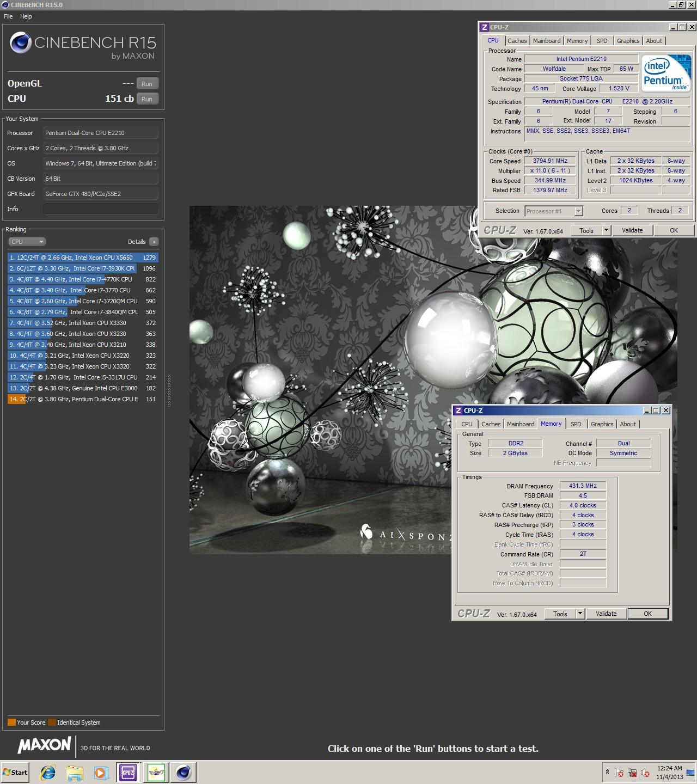
Task: Switch to Caches tab in top CPU-Z window
Action: click(x=517, y=41)
